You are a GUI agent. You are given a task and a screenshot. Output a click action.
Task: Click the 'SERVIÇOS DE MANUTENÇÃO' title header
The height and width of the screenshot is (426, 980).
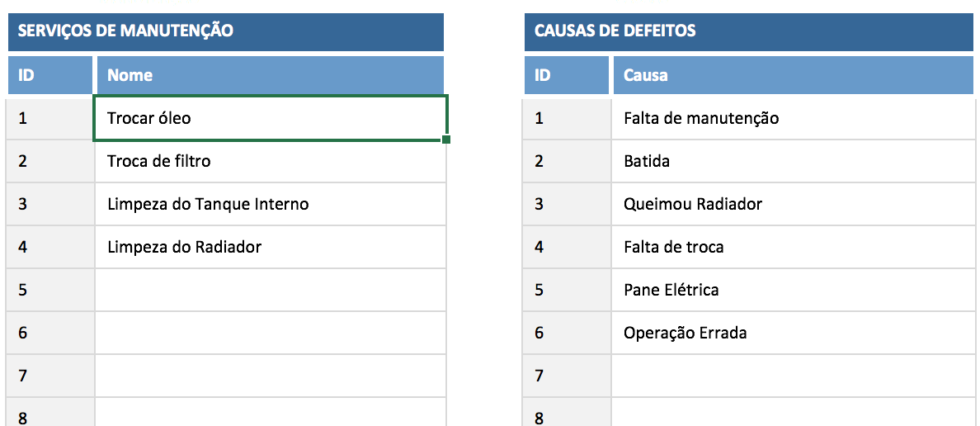click(x=225, y=31)
